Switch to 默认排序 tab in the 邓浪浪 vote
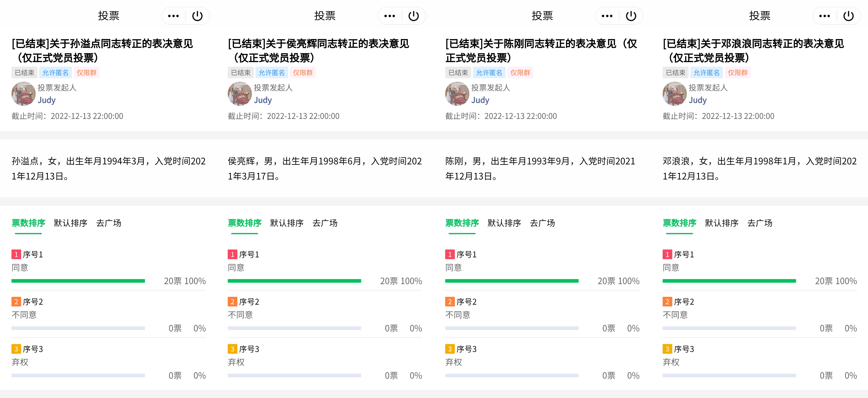This screenshot has height=398, width=868. tap(721, 223)
